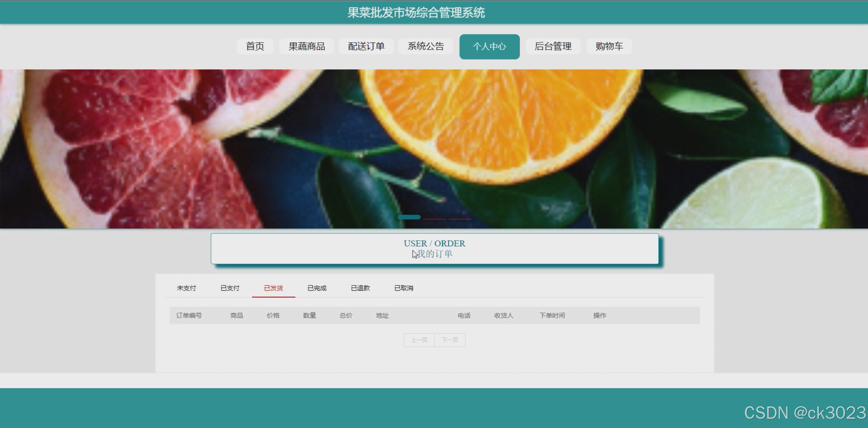Image resolution: width=868 pixels, height=428 pixels.
Task: Click the 果菜批发市场综合管理系统 site title
Action: click(416, 13)
